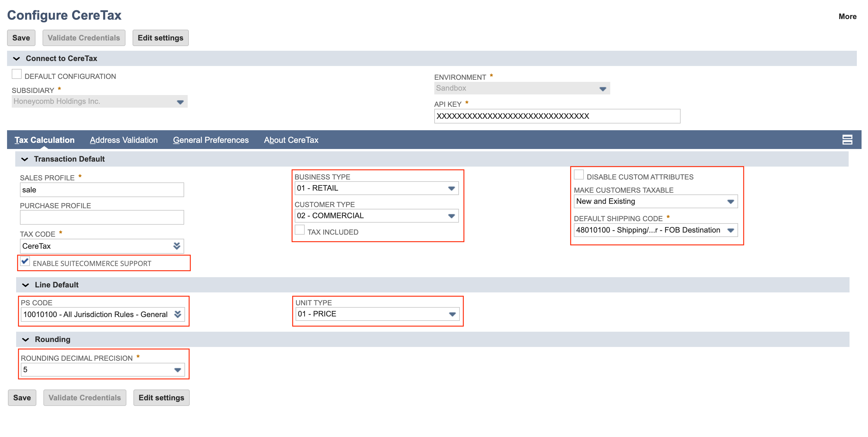Collapse the Line Default section
This screenshot has height=437, width=868.
[x=26, y=285]
